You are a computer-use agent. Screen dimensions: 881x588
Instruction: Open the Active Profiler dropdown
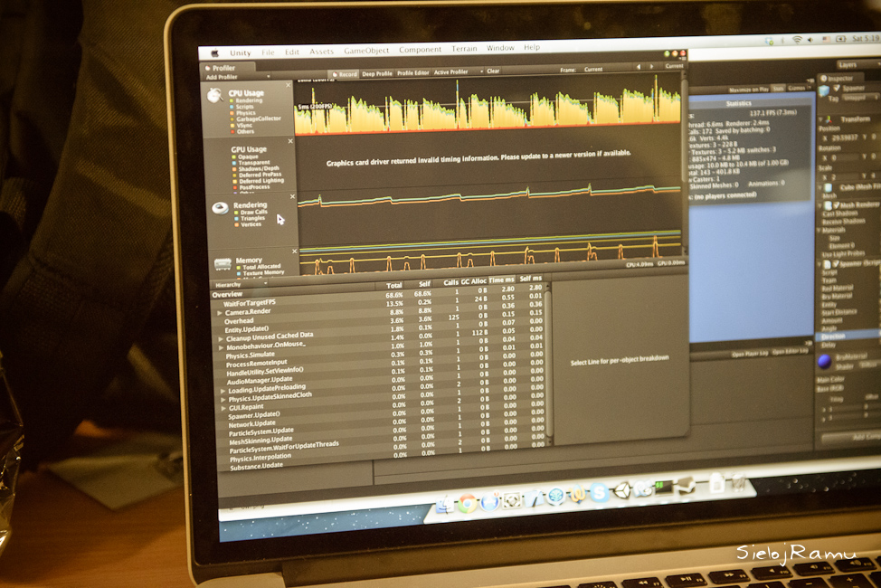[458, 72]
